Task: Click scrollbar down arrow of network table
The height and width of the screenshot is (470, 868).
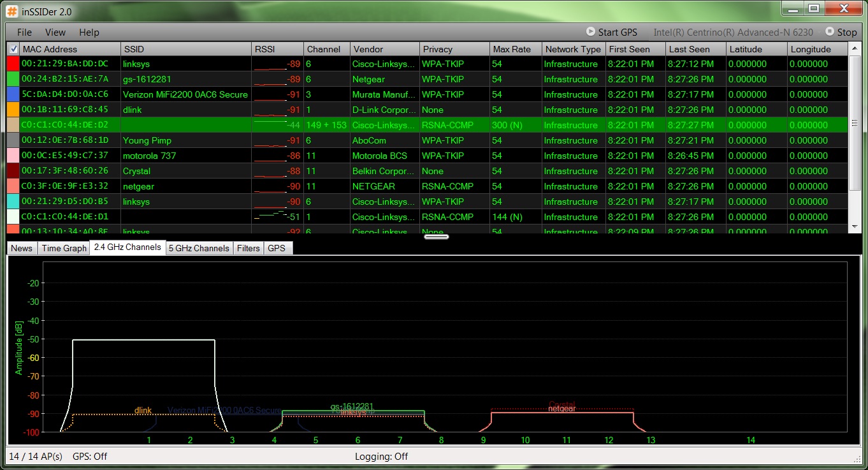Action: click(855, 226)
